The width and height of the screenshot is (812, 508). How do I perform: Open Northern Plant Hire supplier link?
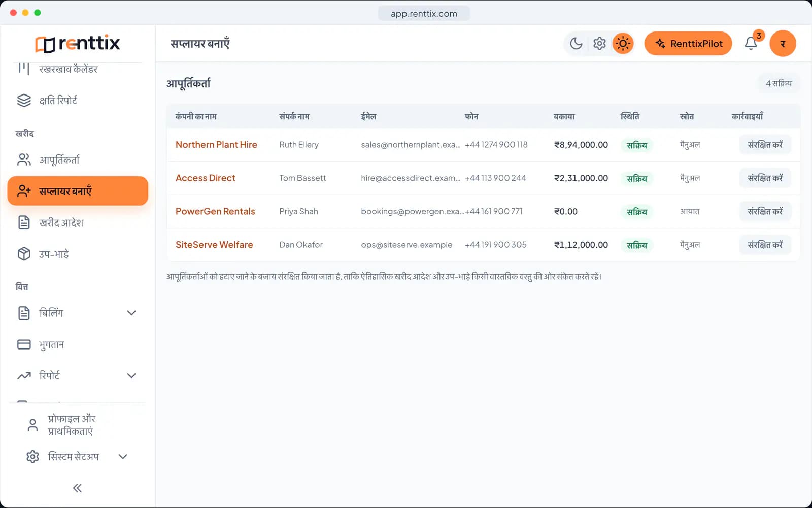216,145
